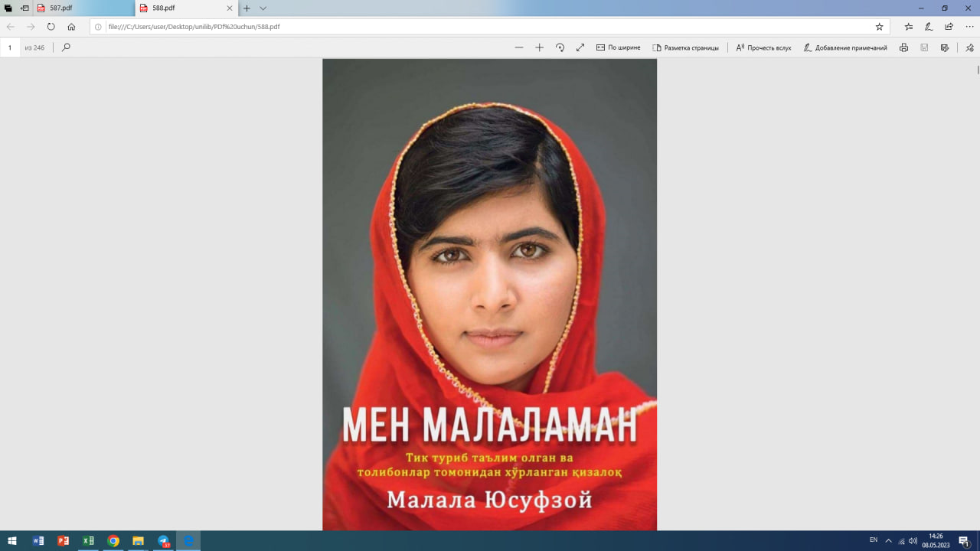Add this page to favorites
The width and height of the screenshot is (980, 551).
click(881, 25)
